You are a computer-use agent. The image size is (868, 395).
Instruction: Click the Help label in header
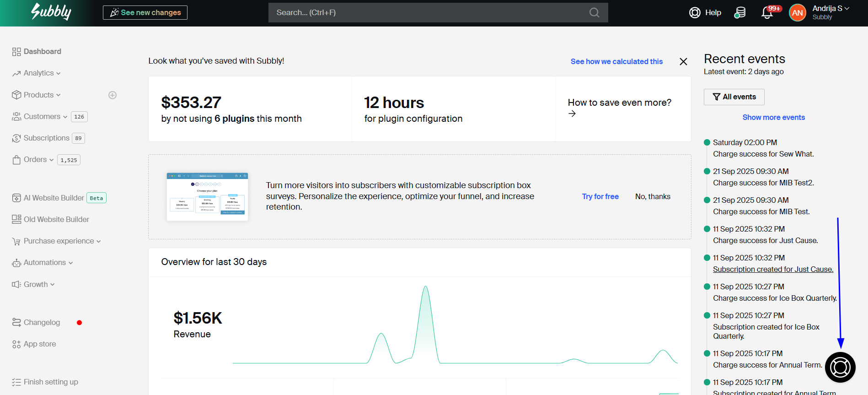pos(713,13)
